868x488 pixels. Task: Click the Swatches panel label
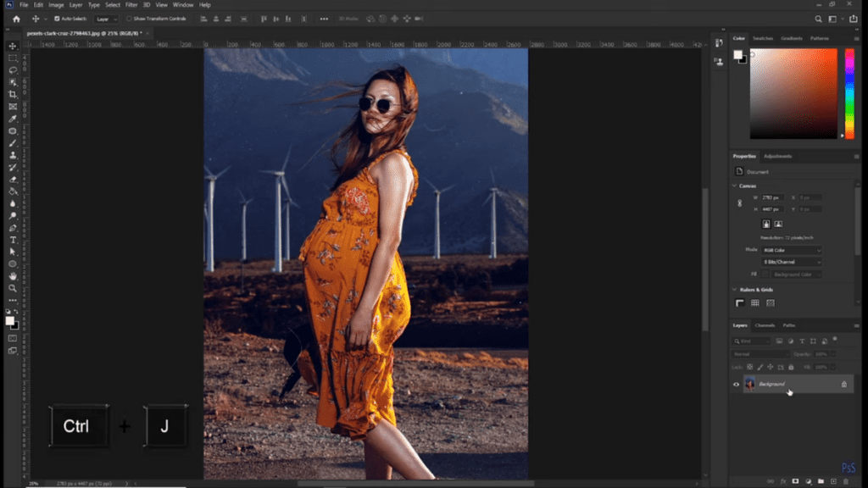tap(762, 38)
